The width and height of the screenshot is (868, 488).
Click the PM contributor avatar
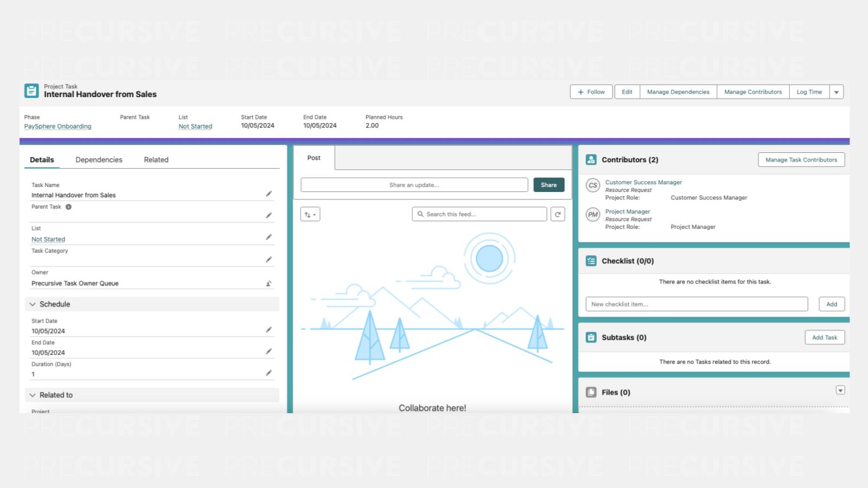[x=592, y=215]
